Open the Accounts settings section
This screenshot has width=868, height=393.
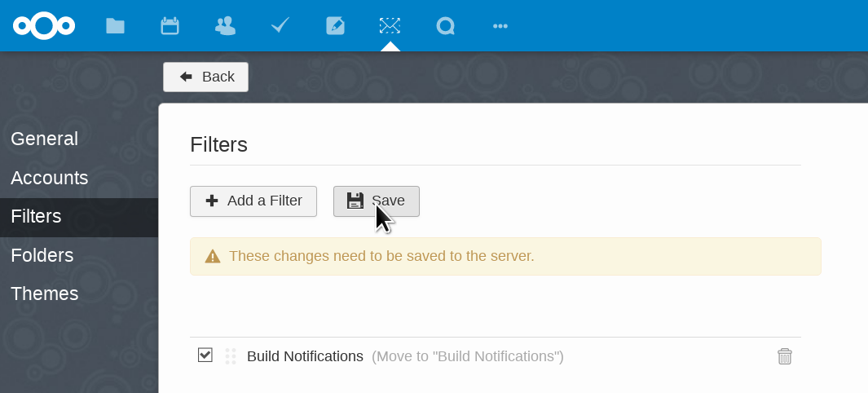(x=50, y=178)
